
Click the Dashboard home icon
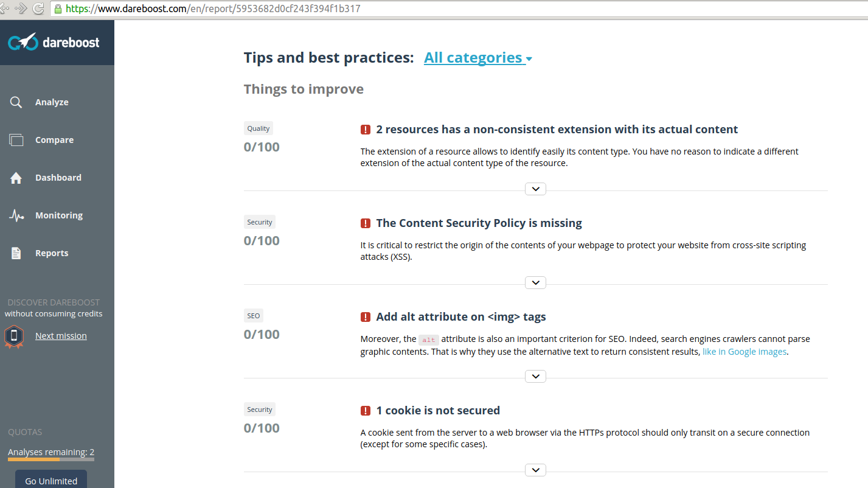16,178
